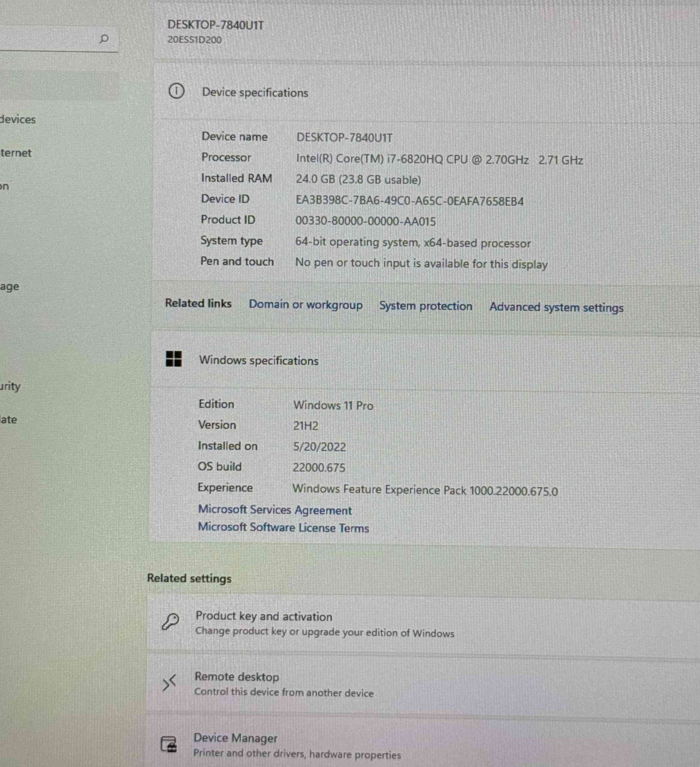Click the Edition value Windows 11 Pro

coord(333,405)
